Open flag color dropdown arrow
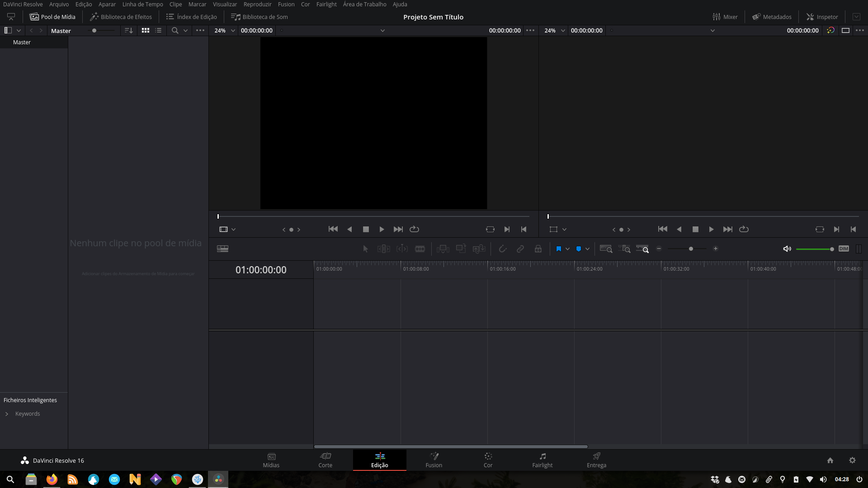The height and width of the screenshot is (488, 868). tap(567, 249)
